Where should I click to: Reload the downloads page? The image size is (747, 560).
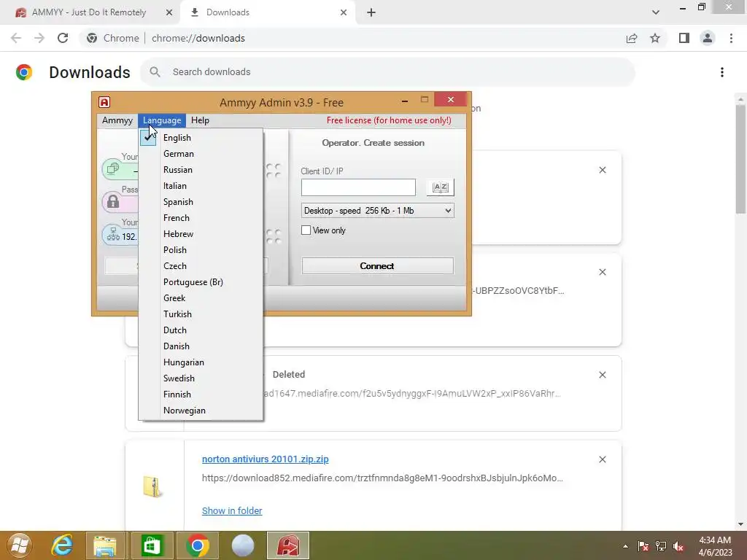click(63, 38)
